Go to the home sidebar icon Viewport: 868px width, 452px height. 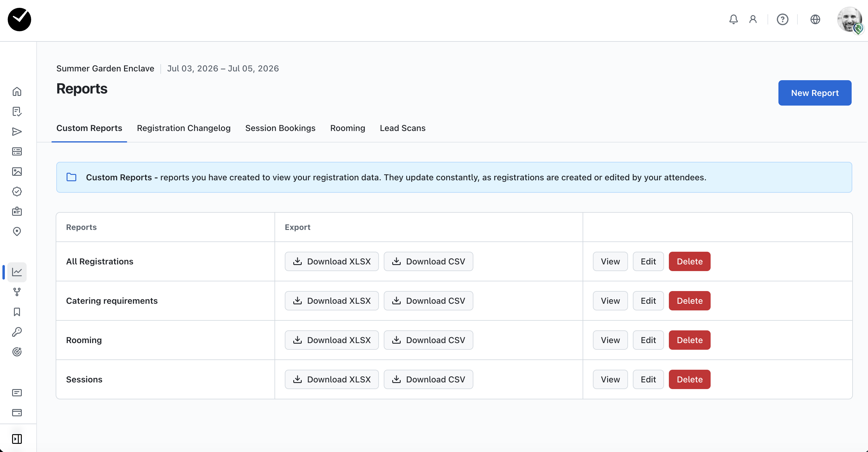17,92
